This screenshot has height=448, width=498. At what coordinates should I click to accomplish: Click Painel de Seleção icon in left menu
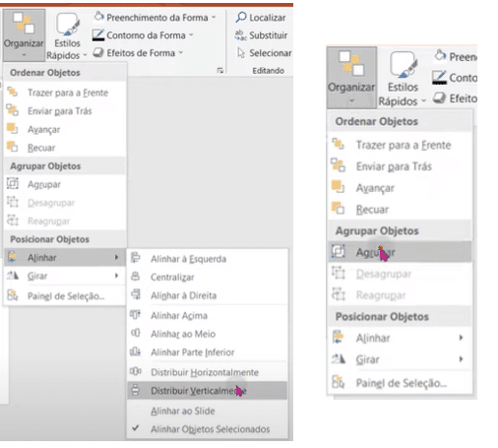(x=13, y=295)
